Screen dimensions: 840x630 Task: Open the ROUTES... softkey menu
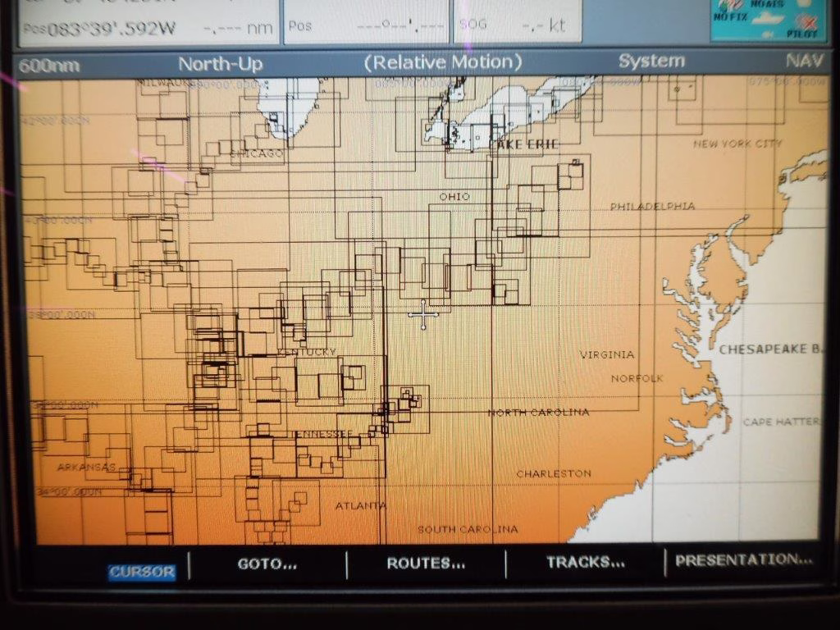(426, 564)
